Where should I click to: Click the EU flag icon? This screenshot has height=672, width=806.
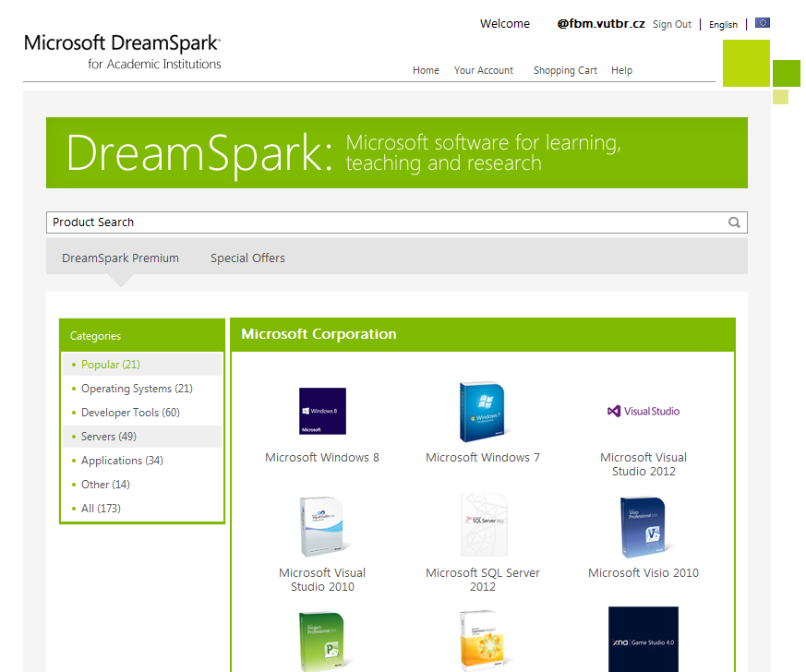point(763,22)
